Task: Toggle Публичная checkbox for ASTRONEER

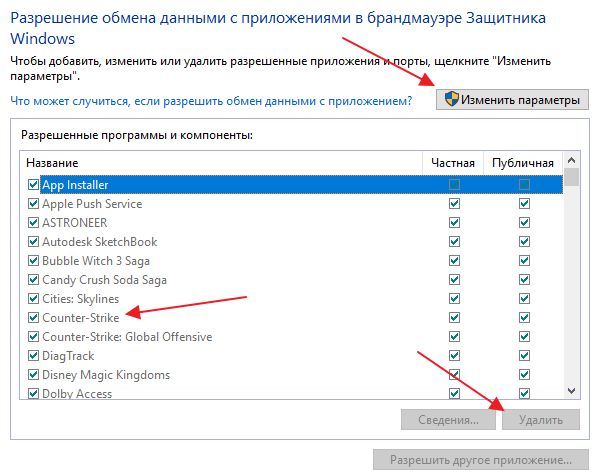Action: tap(524, 222)
